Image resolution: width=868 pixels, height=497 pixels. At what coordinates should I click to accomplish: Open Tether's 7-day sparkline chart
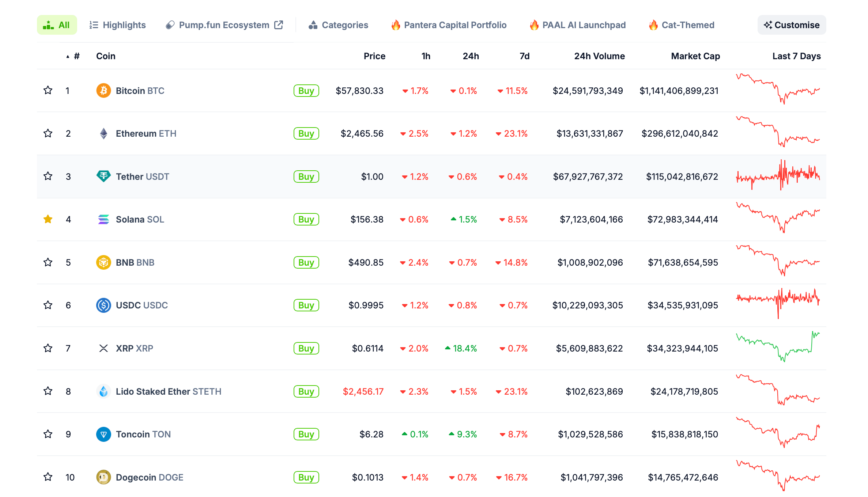(778, 175)
